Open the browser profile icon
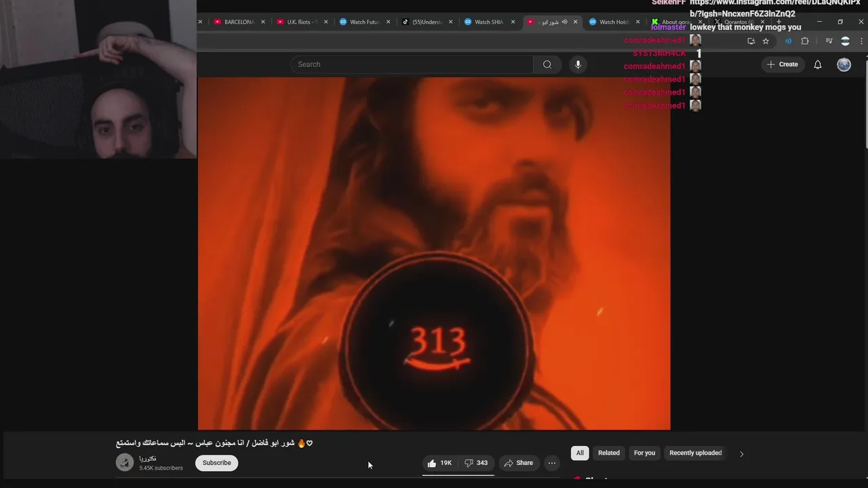Screen dimensions: 868x488 point(845,41)
